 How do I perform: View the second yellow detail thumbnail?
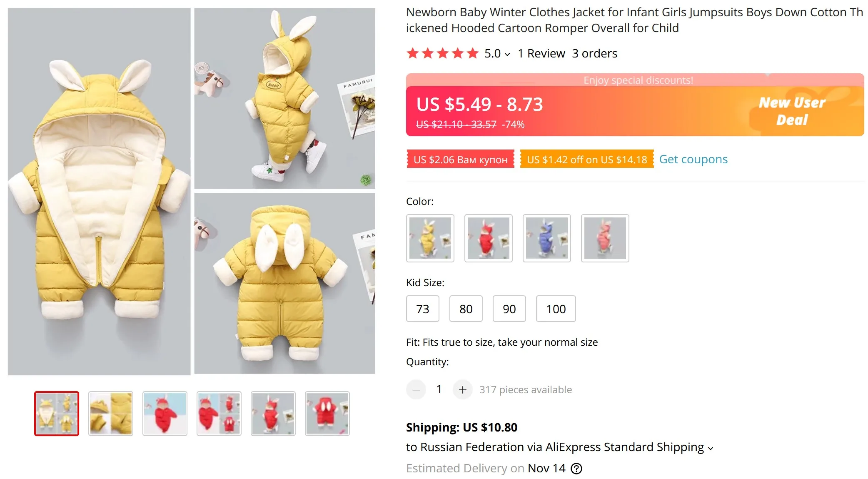[110, 414]
